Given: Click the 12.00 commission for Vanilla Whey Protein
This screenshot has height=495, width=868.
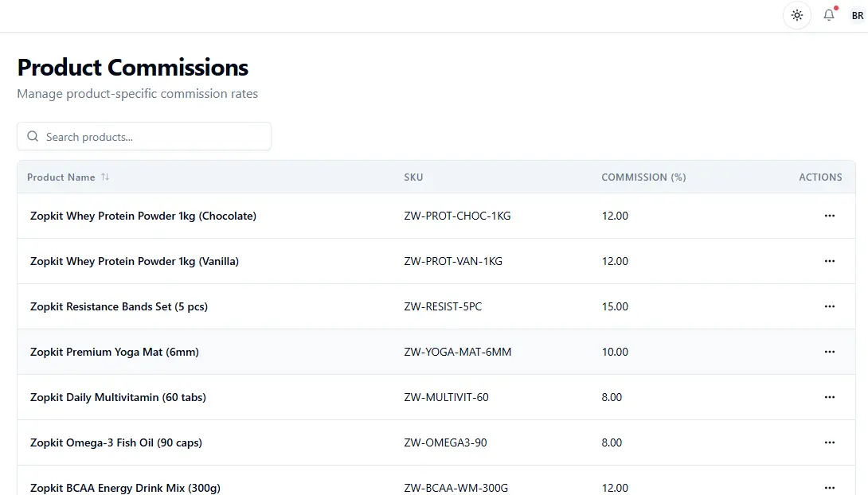Looking at the screenshot, I should (x=615, y=261).
